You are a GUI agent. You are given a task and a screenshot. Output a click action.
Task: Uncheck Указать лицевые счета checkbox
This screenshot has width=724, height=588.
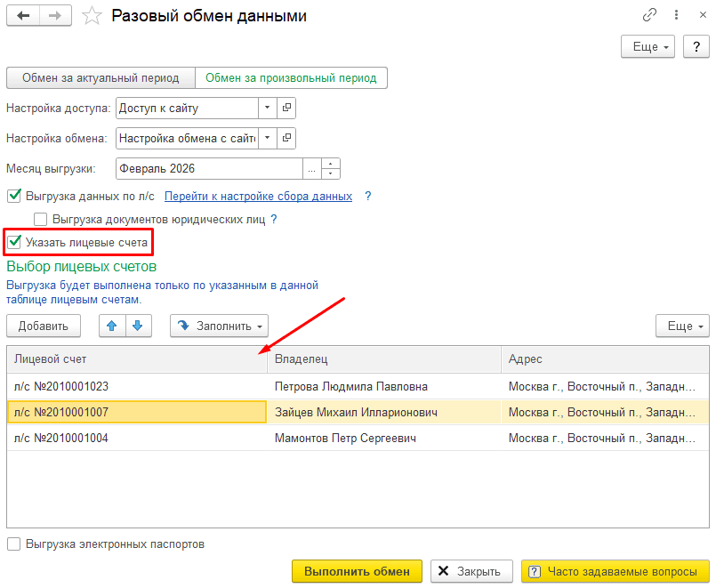13,242
